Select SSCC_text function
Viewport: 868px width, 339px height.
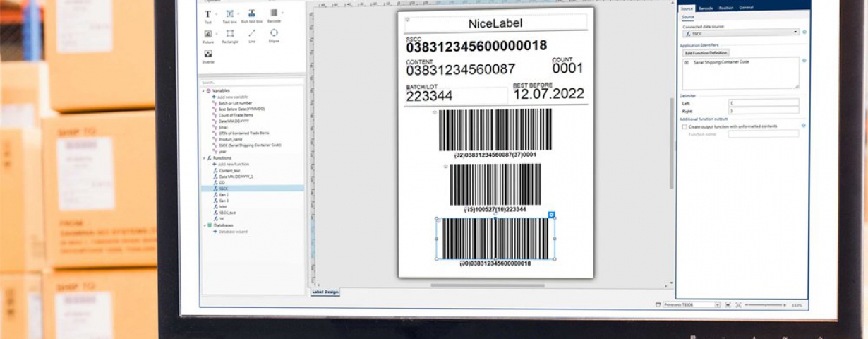click(227, 213)
